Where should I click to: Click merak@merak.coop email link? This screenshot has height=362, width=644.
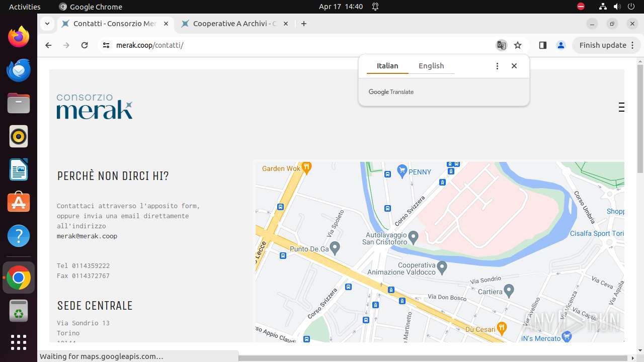[x=87, y=236]
